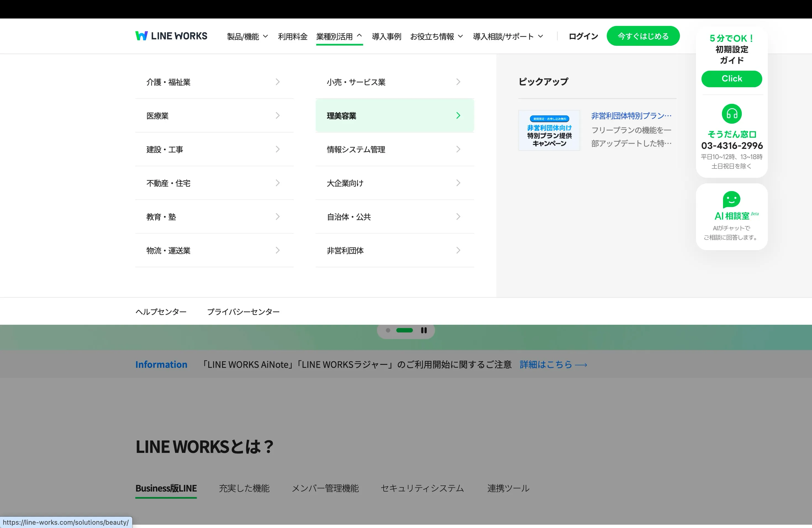Click the arrow beside 教育・塾

tap(278, 217)
